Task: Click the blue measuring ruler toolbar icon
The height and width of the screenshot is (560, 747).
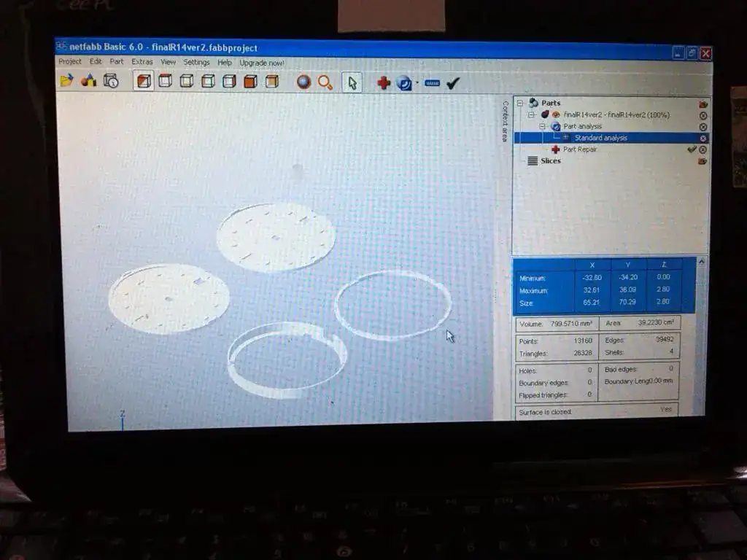Action: tap(433, 84)
